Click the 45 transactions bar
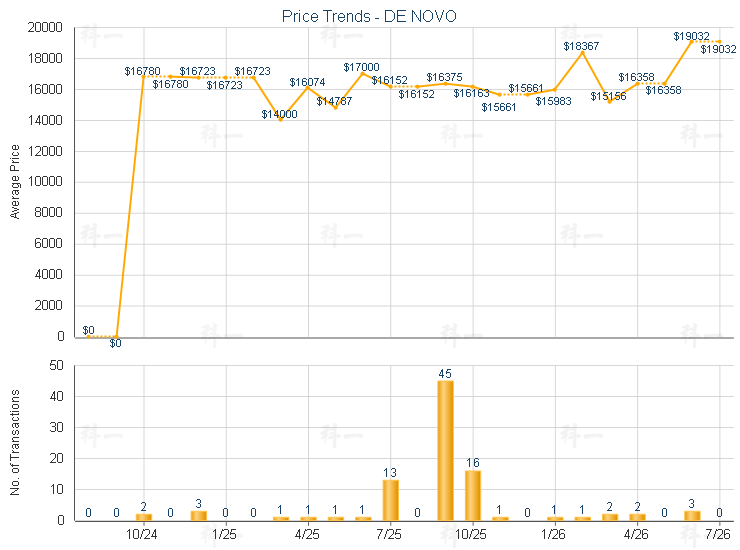This screenshot has height=550, width=740. 445,450
